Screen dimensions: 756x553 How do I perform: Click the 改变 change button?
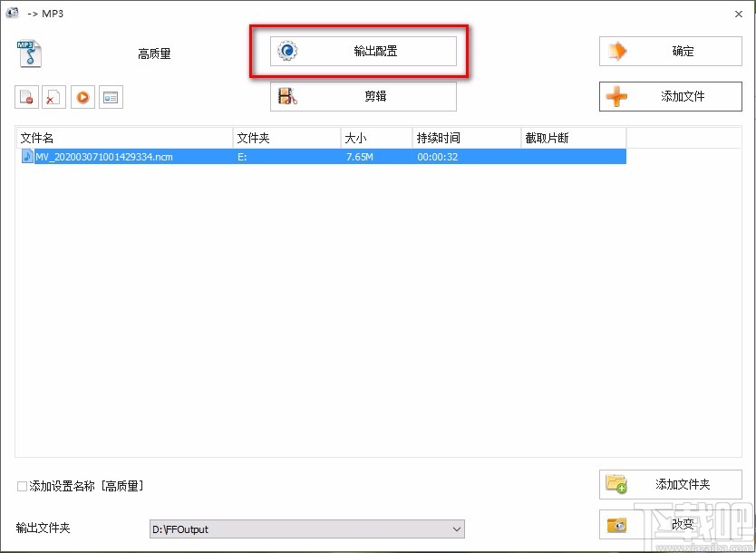[671, 524]
